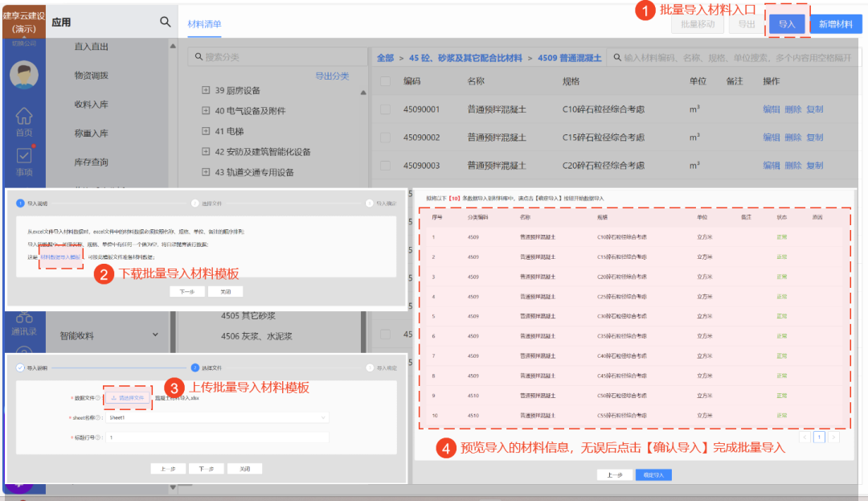
Task: Click the 新增材料 button
Action: click(835, 24)
